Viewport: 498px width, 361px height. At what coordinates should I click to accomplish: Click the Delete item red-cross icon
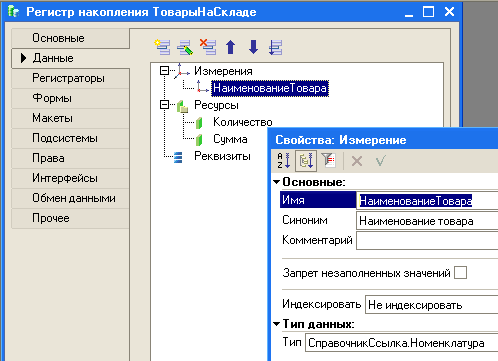click(208, 47)
